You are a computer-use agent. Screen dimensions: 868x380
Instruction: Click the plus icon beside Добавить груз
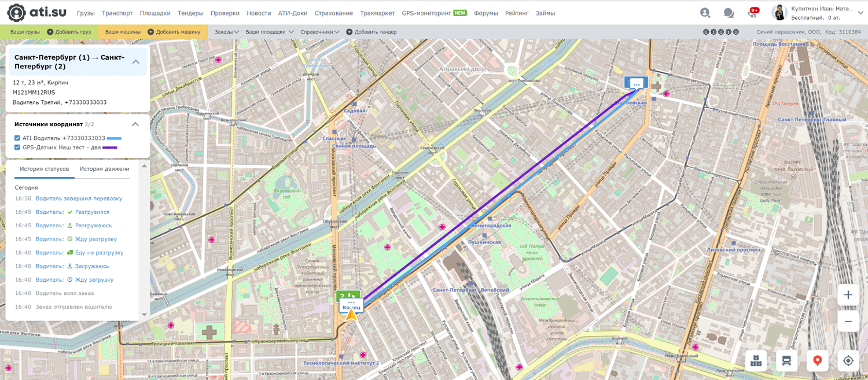point(50,32)
